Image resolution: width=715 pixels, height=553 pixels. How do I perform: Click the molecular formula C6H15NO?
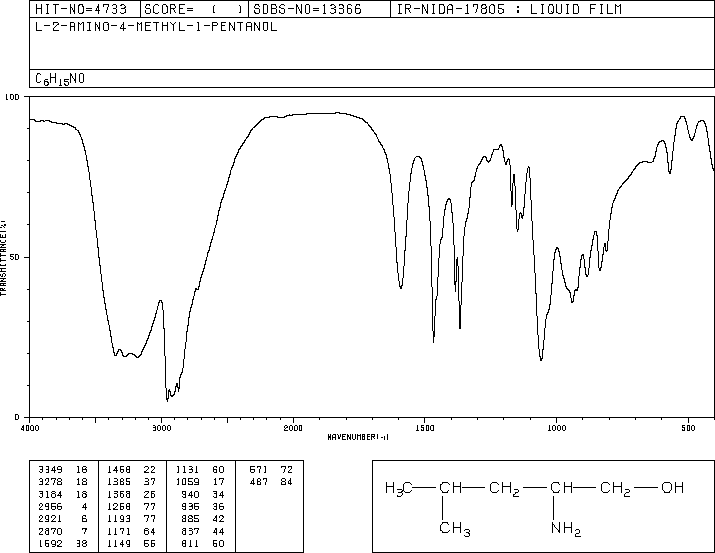coord(60,79)
